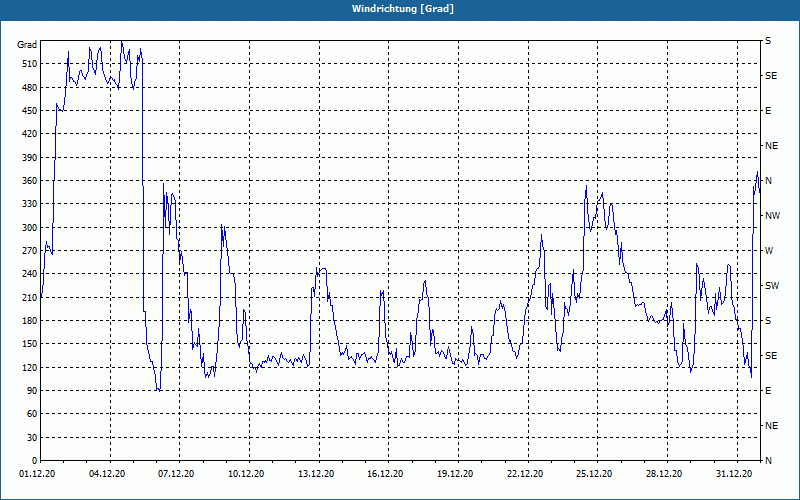This screenshot has width=800, height=500.
Task: Select the y-axis value 330
Action: (x=30, y=204)
